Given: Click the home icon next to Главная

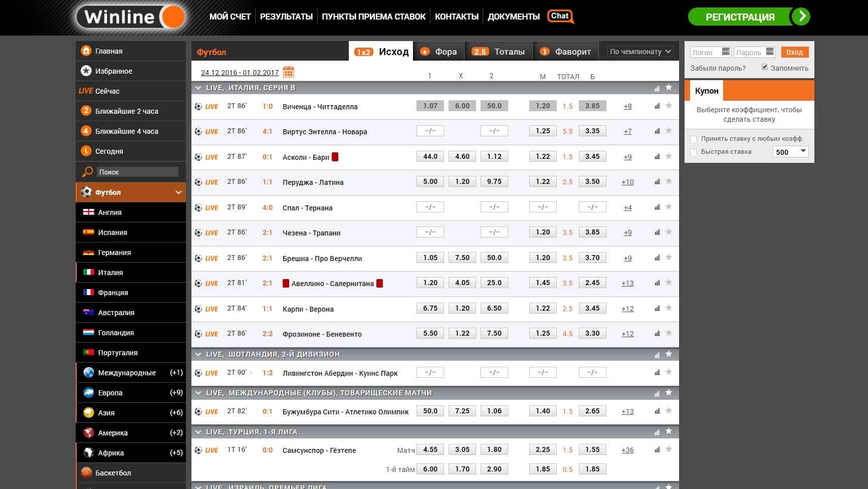Looking at the screenshot, I should point(86,51).
